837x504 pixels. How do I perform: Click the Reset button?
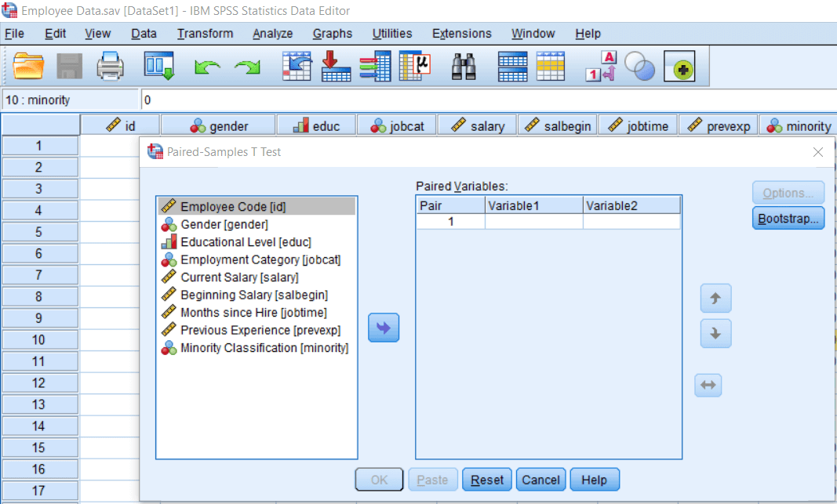click(x=487, y=480)
